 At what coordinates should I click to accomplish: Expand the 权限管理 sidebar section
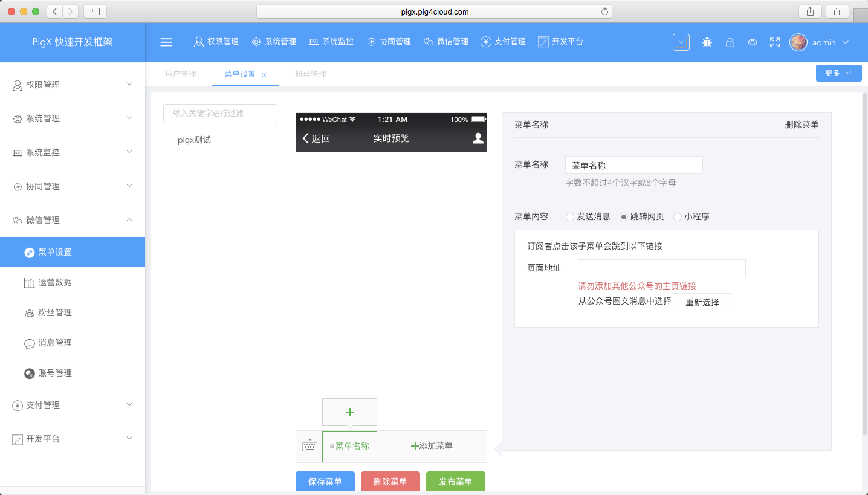tap(73, 85)
